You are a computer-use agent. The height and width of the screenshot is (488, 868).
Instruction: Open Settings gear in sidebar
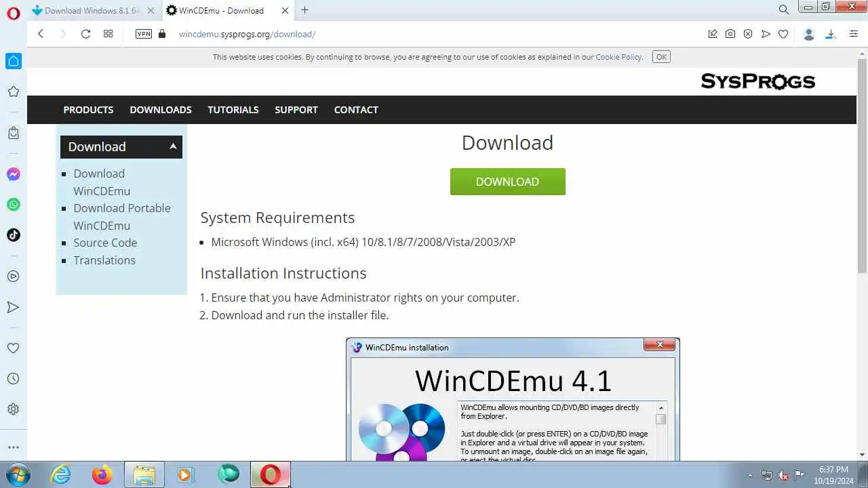14,409
